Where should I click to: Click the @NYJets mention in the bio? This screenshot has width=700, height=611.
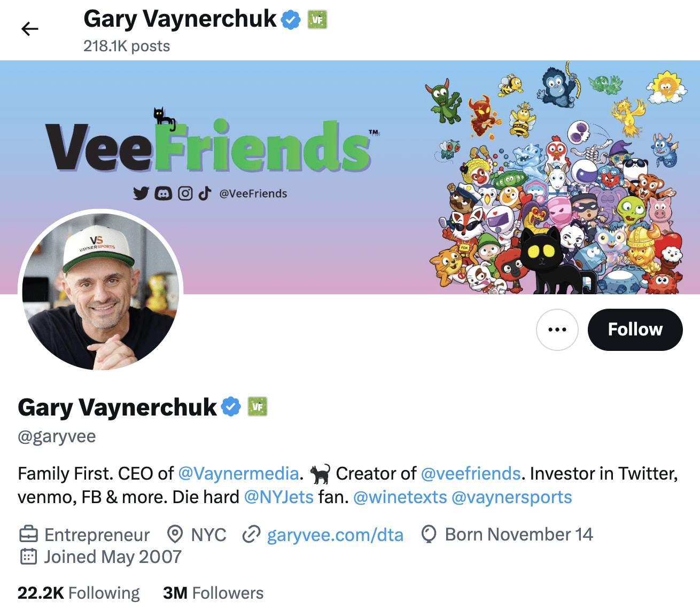tap(279, 497)
